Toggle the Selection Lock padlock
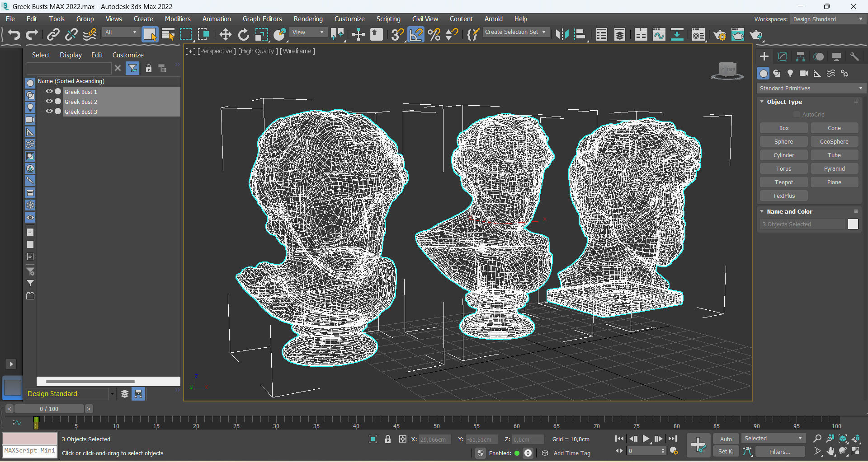868x462 pixels. pyautogui.click(x=388, y=439)
